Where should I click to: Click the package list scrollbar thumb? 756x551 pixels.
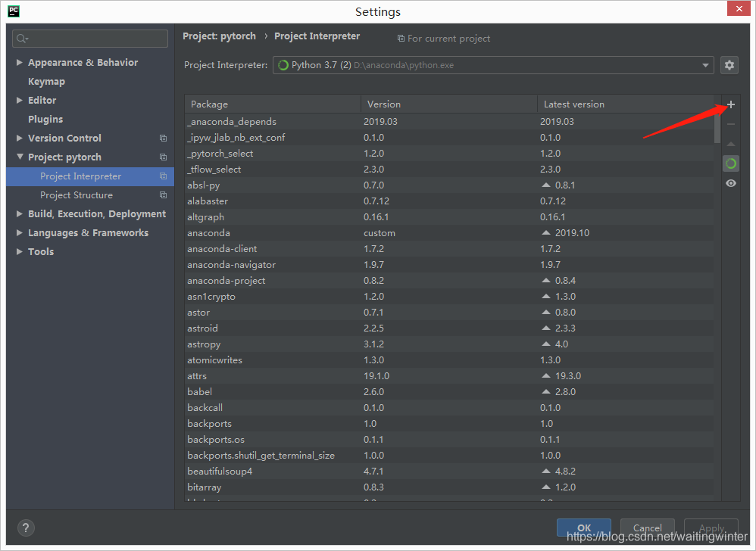pos(717,129)
